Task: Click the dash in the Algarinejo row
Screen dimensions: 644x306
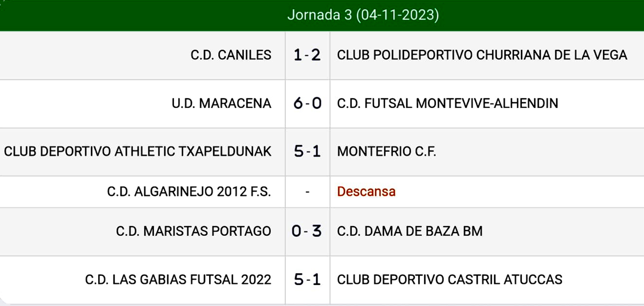Action: pyautogui.click(x=307, y=192)
